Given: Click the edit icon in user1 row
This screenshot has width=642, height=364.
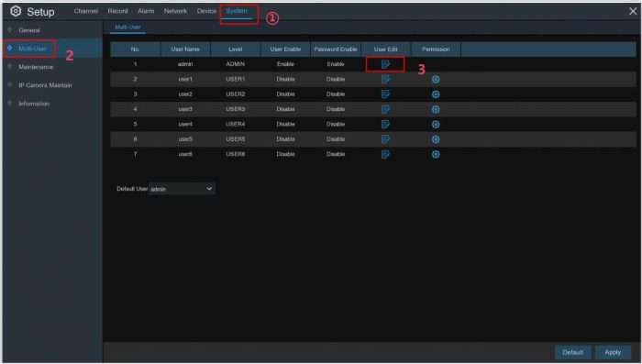Looking at the screenshot, I should (x=385, y=80).
